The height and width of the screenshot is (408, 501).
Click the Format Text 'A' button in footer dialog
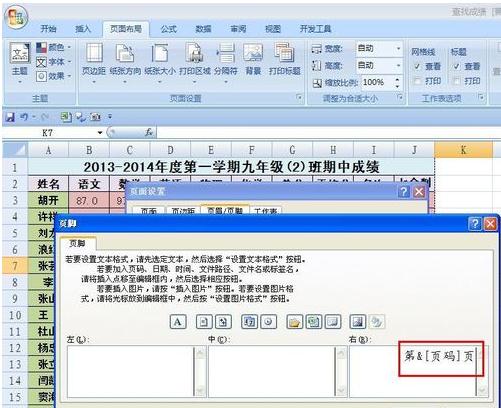[x=178, y=322]
